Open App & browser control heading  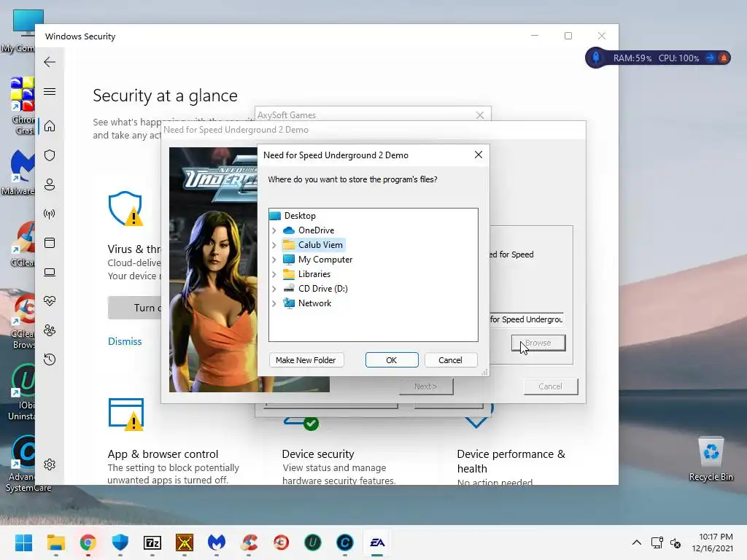[x=163, y=454]
